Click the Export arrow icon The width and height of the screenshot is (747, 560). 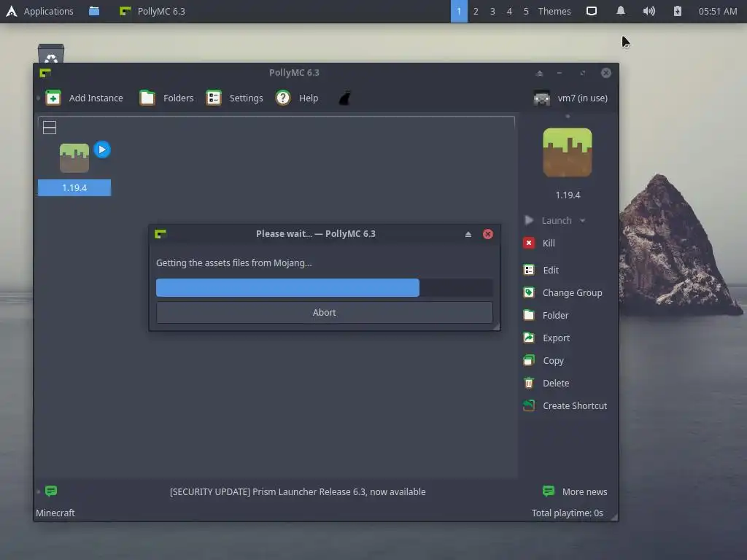tap(529, 338)
